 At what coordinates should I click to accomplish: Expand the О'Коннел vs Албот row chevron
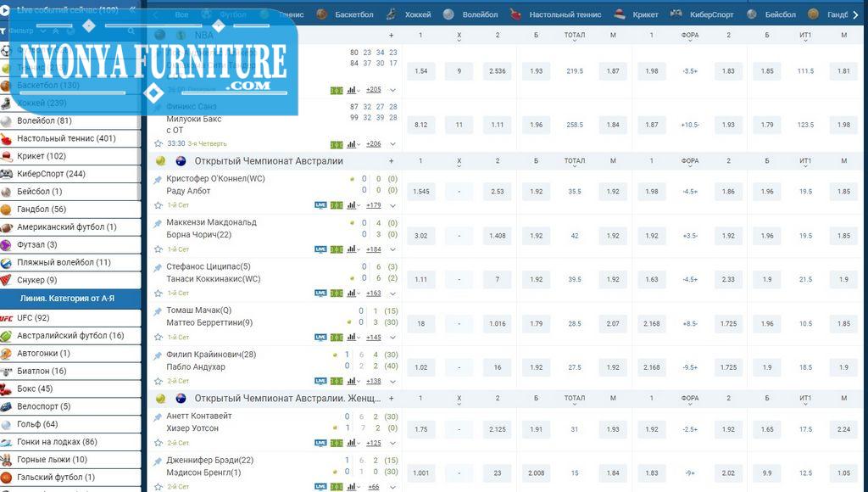coord(392,205)
